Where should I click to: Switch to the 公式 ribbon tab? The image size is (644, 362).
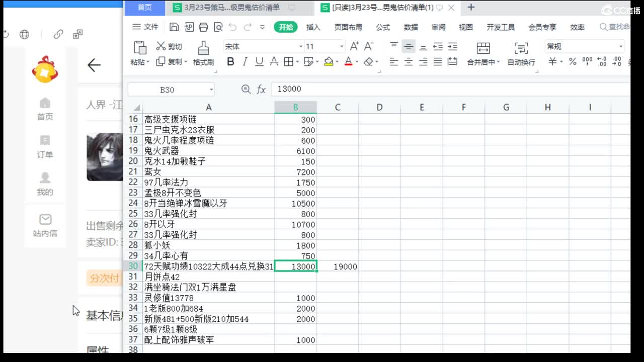pyautogui.click(x=382, y=27)
